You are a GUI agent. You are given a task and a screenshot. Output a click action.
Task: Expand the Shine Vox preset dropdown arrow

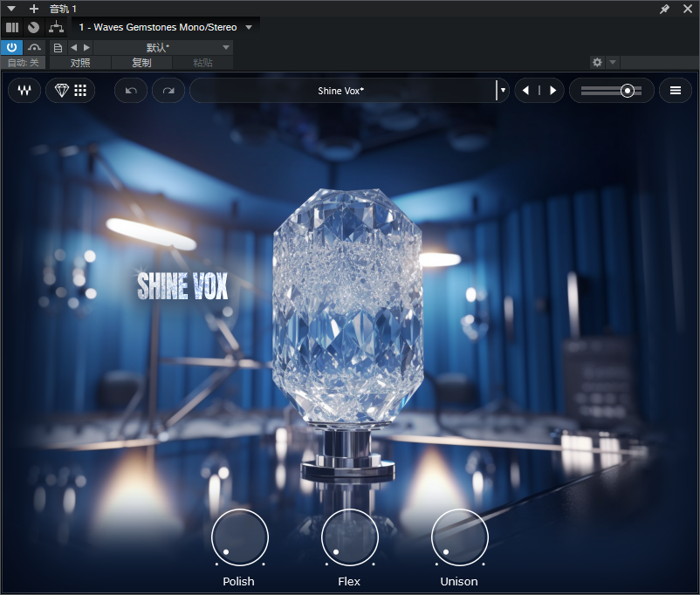pyautogui.click(x=503, y=91)
